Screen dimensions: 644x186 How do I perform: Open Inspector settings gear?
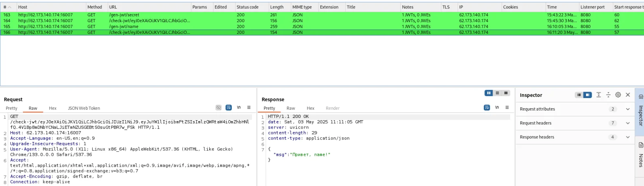pos(618,95)
